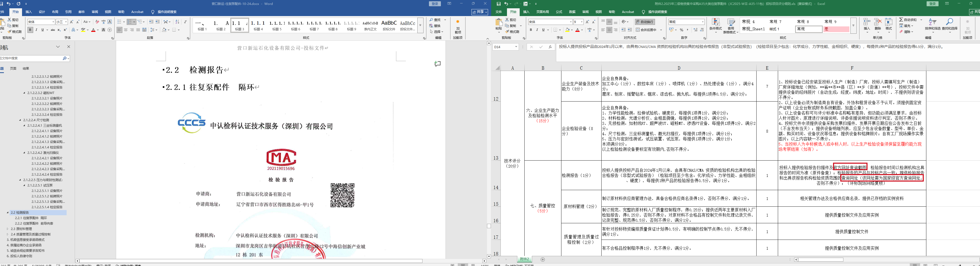Open Word's 审阅 ribbon tab
Image resolution: width=980 pixels, height=266 pixels.
tap(95, 12)
